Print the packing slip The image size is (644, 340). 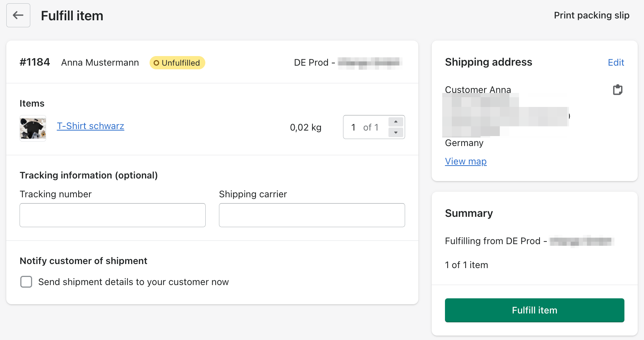pos(591,15)
